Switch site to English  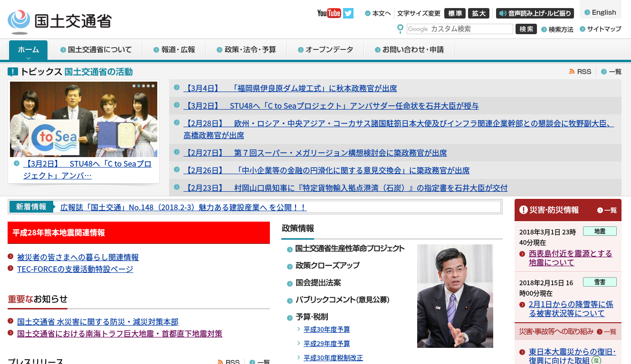[600, 12]
